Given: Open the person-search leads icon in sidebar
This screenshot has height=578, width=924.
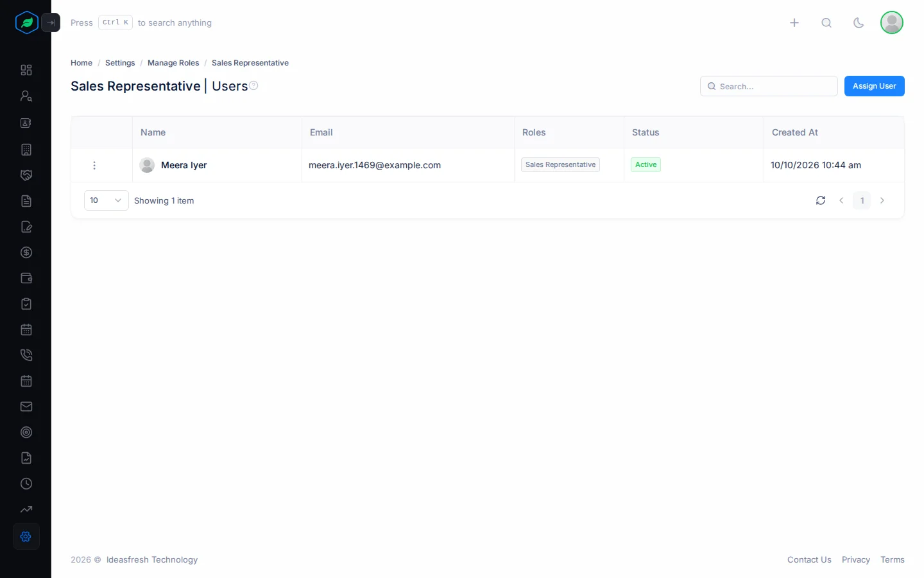Looking at the screenshot, I should (26, 96).
